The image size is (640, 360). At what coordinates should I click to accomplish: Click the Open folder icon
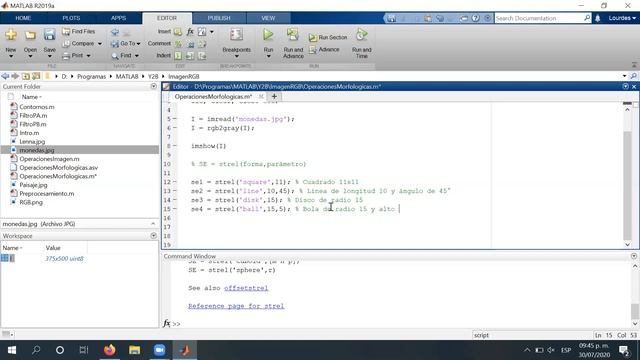coord(30,35)
